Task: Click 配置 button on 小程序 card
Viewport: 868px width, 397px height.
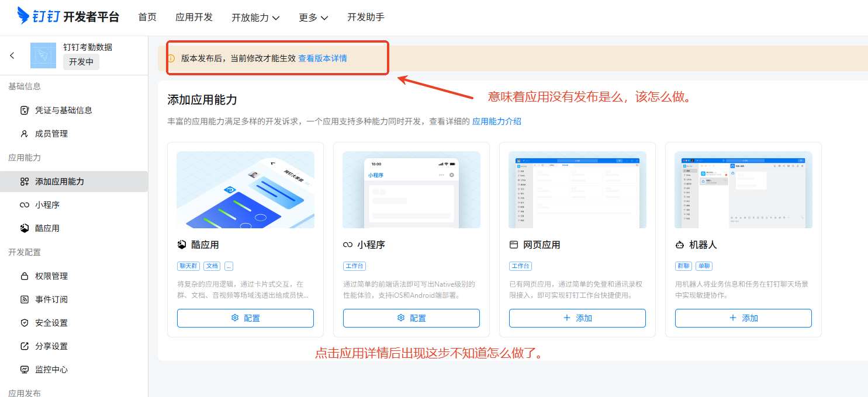Action: [x=411, y=318]
